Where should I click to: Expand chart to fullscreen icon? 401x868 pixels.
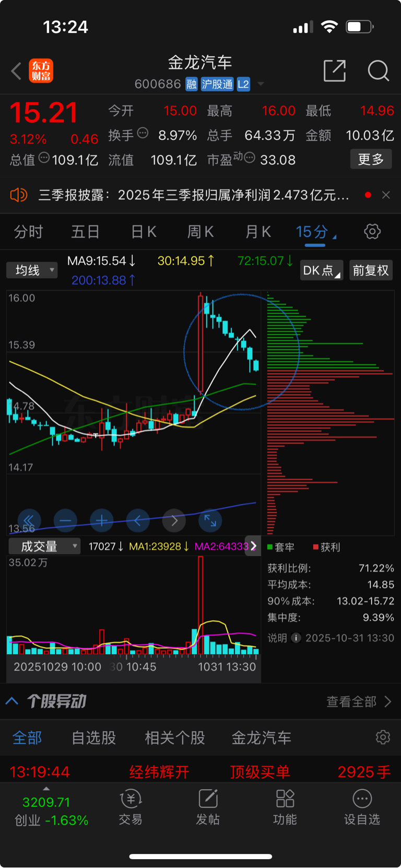click(210, 520)
